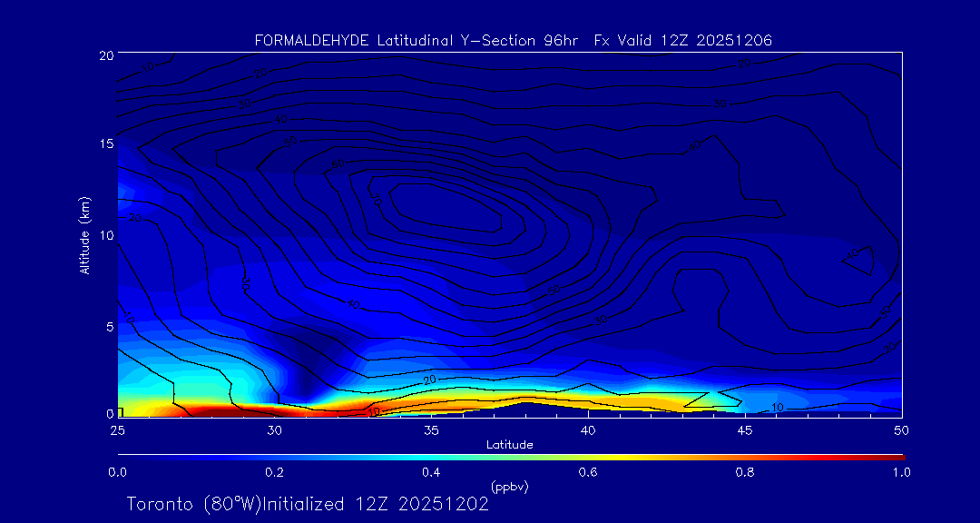980x523 pixels.
Task: Click the 20 tick on altitude axis
Action: [x=103, y=55]
